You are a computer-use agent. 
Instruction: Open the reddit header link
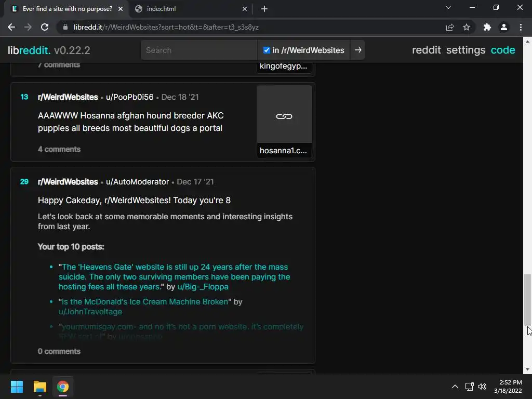point(426,50)
